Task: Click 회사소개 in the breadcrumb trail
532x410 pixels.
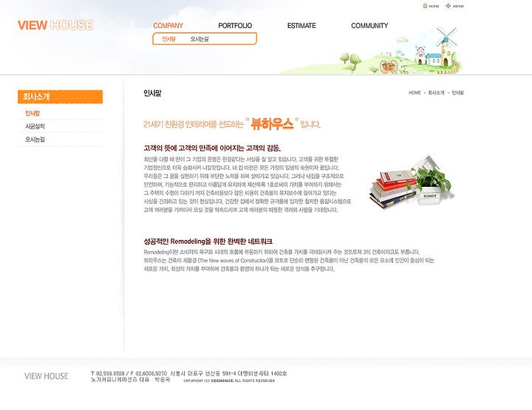Action: pos(436,92)
